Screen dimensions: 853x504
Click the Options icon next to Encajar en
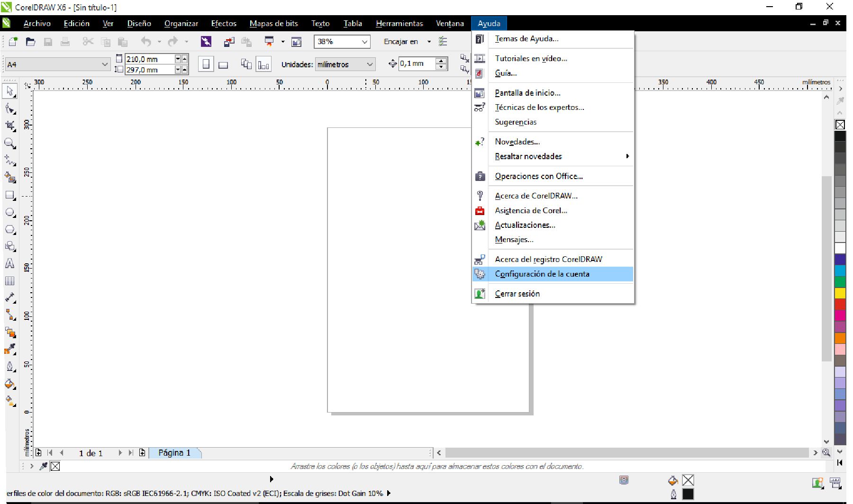coord(443,42)
